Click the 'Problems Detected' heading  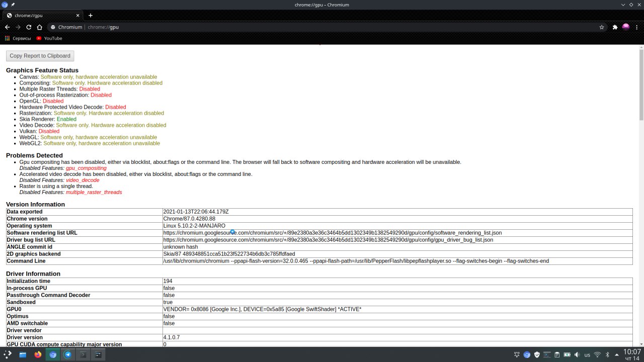tap(34, 155)
